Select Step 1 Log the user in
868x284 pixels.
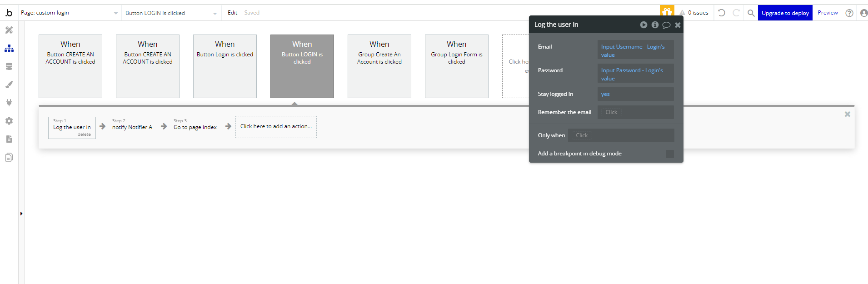tap(72, 127)
